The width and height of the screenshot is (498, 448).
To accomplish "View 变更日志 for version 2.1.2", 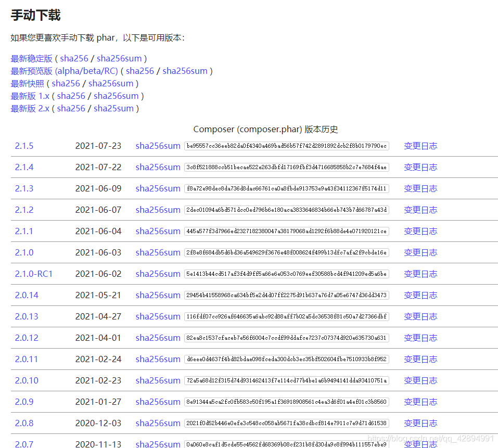I will pos(420,210).
